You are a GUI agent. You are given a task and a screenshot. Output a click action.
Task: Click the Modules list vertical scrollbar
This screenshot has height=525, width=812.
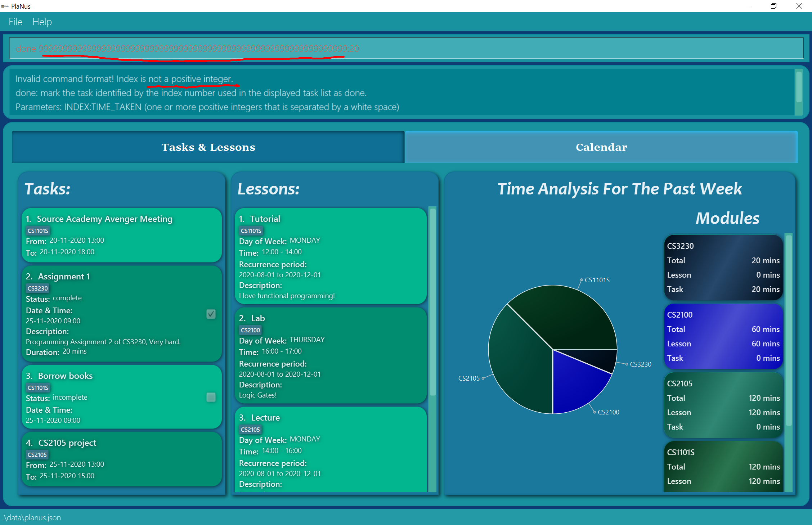(x=789, y=331)
